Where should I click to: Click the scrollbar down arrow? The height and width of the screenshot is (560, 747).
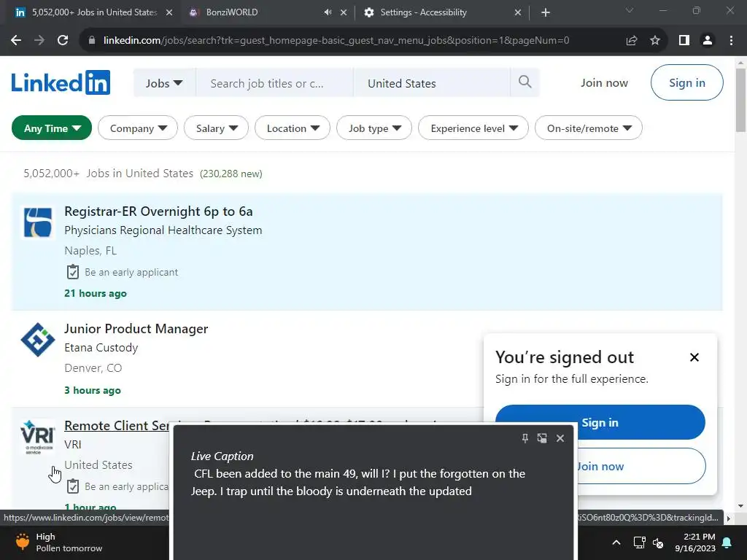(740, 506)
